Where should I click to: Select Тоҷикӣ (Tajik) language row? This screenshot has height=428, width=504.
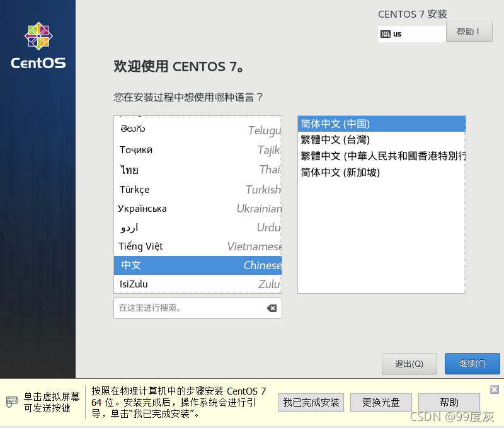pyautogui.click(x=198, y=150)
